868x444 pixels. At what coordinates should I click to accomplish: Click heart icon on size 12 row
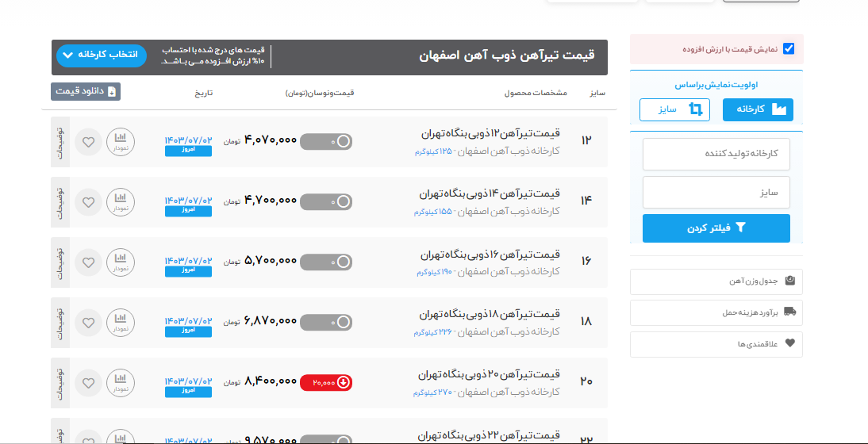88,142
